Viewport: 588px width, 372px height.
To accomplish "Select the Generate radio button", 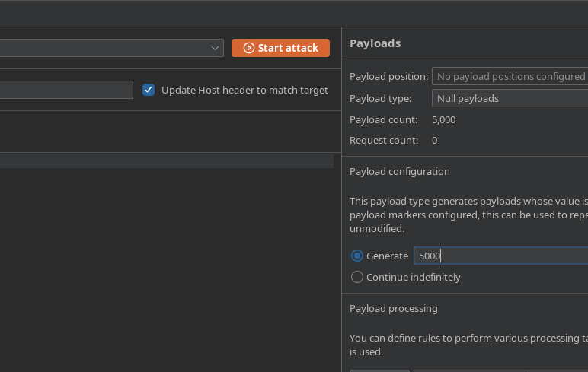I will (357, 256).
